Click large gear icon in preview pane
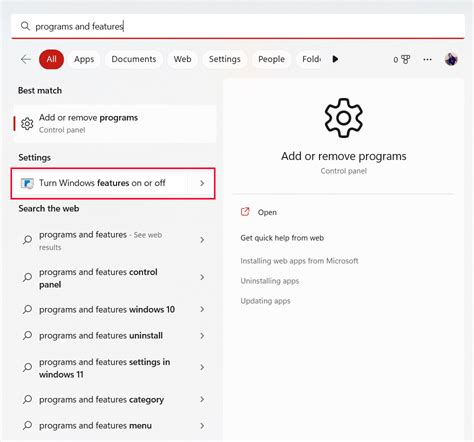This screenshot has height=442, width=474. point(344,118)
